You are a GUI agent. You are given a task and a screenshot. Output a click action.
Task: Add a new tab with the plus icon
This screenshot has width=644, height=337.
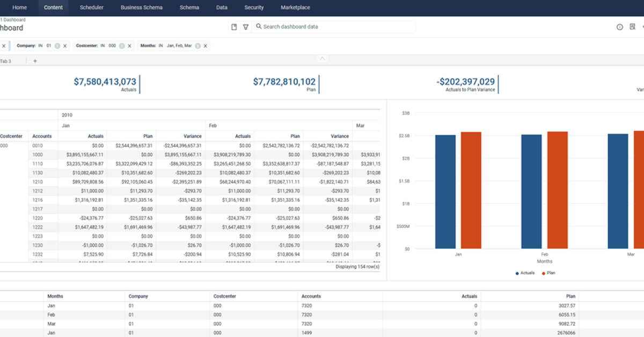[35, 61]
